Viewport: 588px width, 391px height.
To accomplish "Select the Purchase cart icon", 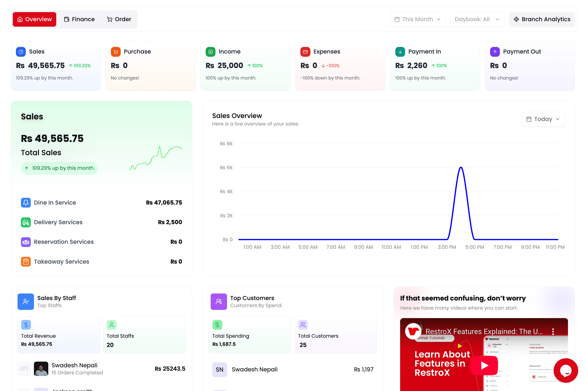I will click(x=116, y=52).
